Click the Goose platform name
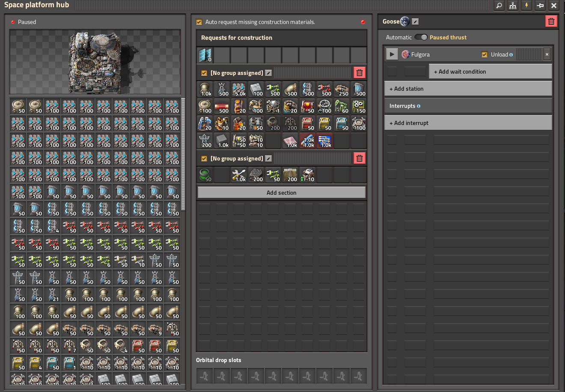 (x=391, y=21)
